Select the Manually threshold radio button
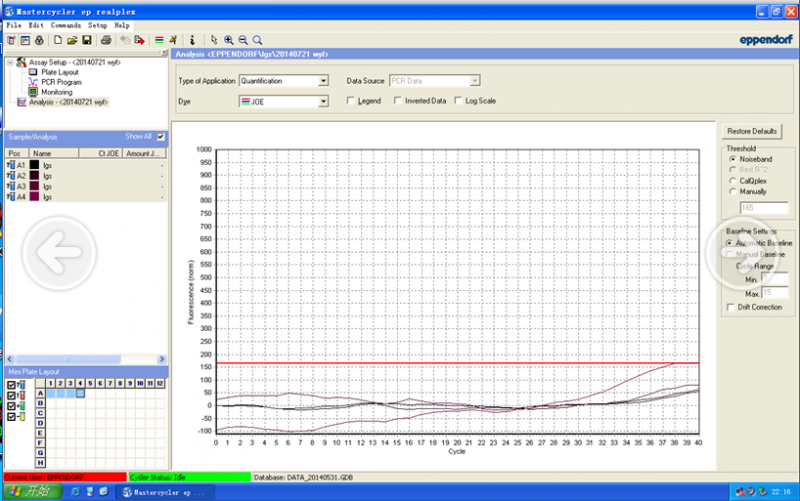This screenshot has height=501, width=800. click(733, 191)
